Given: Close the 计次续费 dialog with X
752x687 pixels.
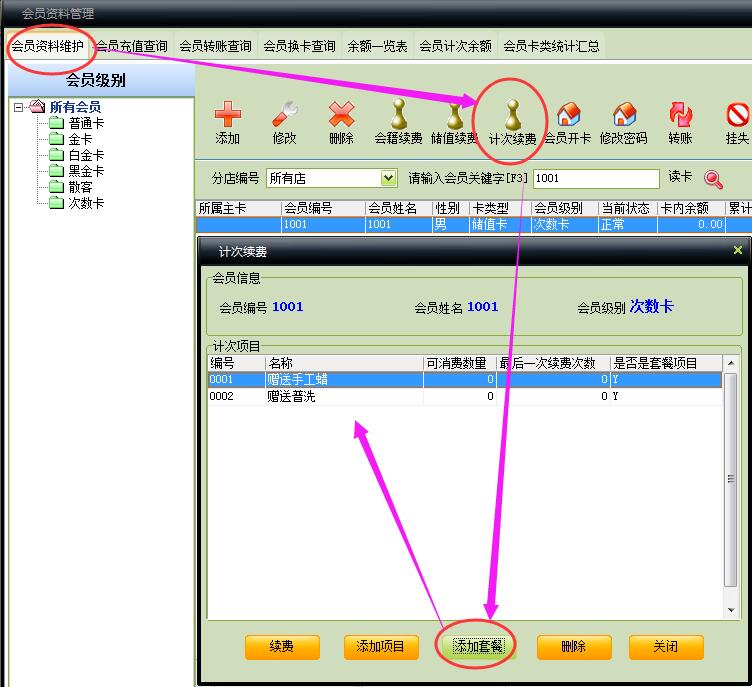Looking at the screenshot, I should point(738,250).
